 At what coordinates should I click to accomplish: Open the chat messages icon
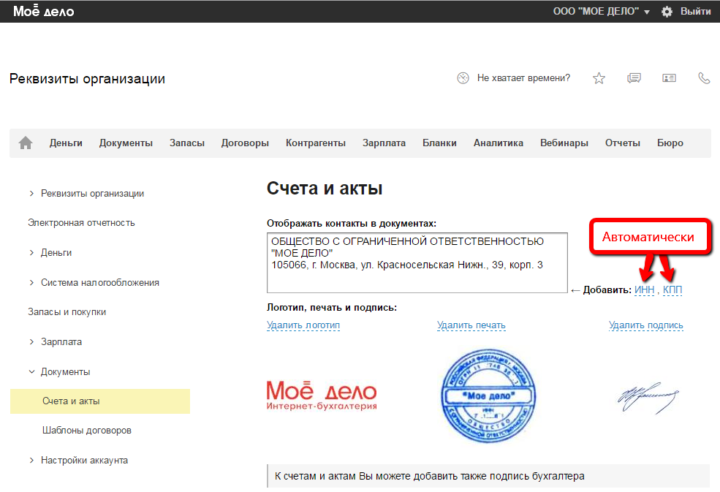point(634,78)
